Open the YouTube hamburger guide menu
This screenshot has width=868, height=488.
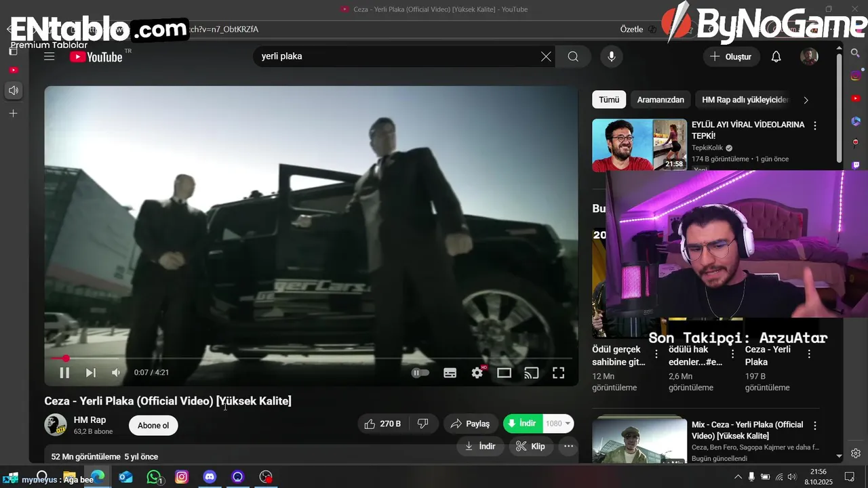click(49, 56)
